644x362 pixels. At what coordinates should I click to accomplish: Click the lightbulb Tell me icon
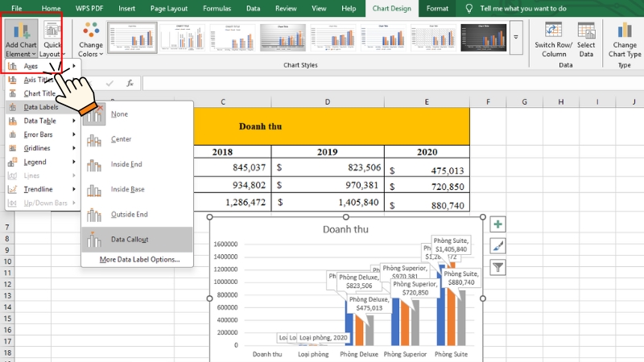pos(469,8)
